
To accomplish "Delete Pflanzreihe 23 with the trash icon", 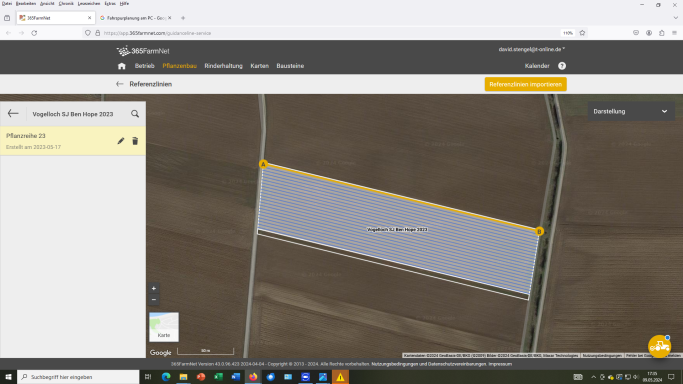I will (135, 141).
